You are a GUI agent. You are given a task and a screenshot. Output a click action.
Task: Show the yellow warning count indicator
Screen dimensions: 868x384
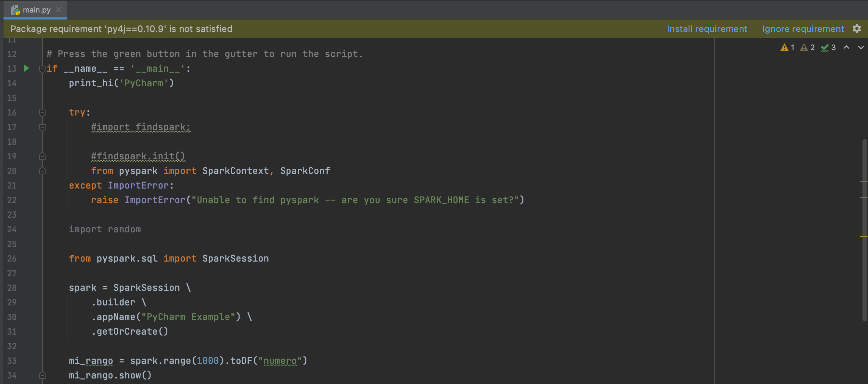point(788,47)
